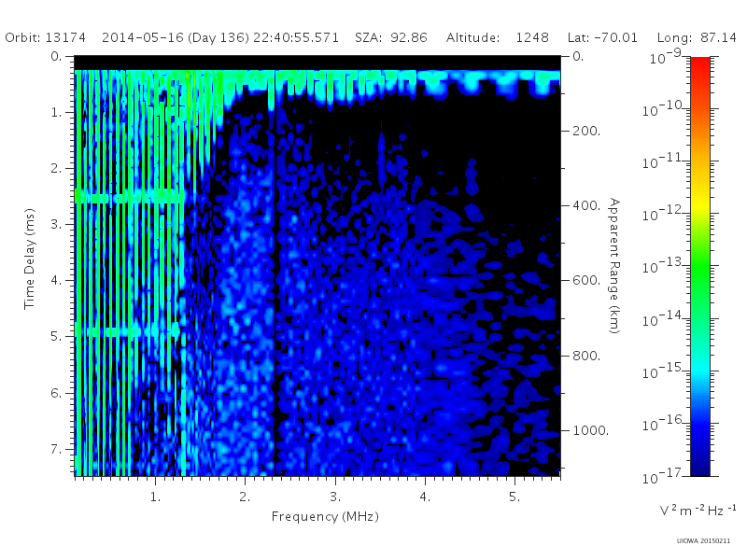Click the apparent range tick label '1000.'
The width and height of the screenshot is (747, 560).
point(590,430)
